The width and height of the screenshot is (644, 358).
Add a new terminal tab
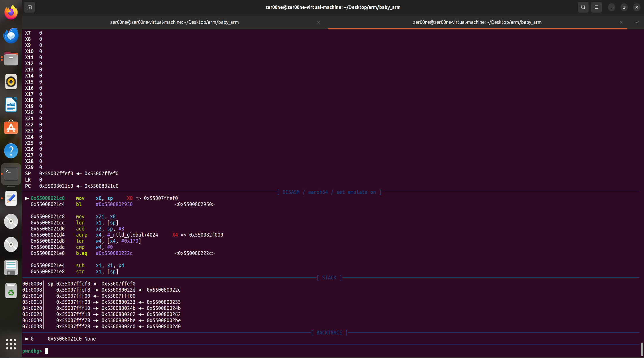pos(29,7)
